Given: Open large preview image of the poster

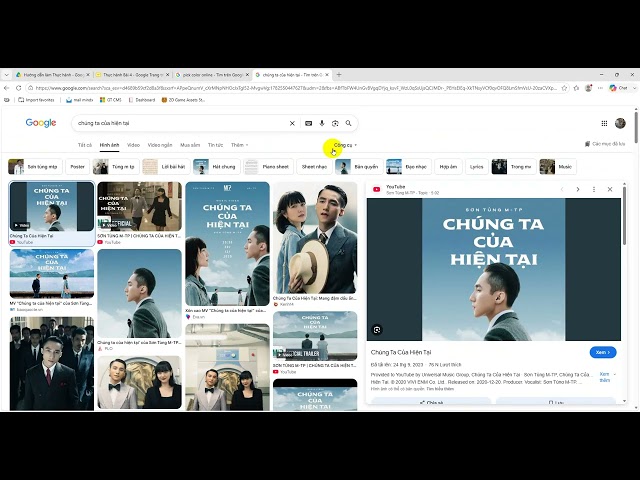Looking at the screenshot, I should [x=494, y=269].
